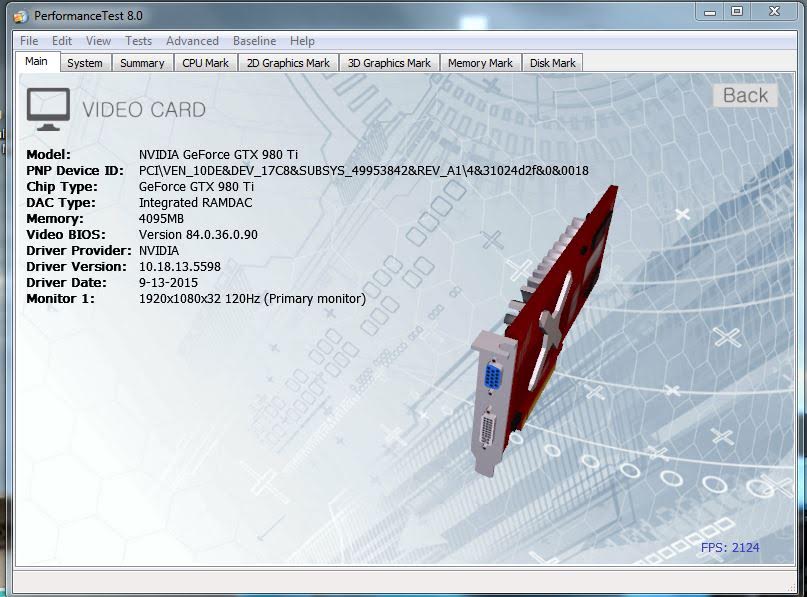
Task: Click the FPS: 2124 counter
Action: (x=730, y=547)
